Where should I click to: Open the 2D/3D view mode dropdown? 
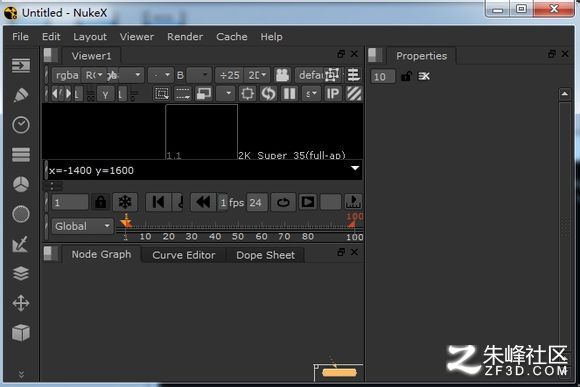(257, 75)
